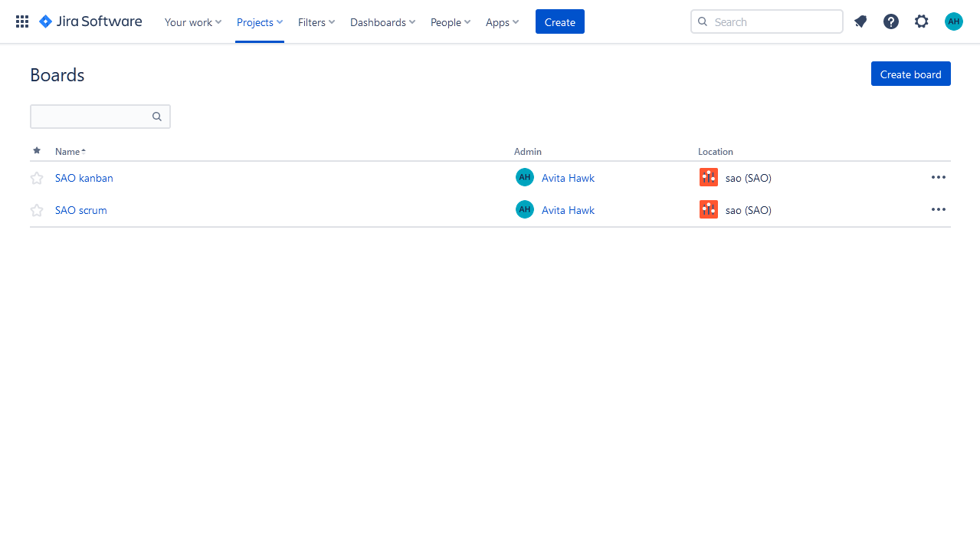Star the SAO kanban board
The image size is (980, 536).
tap(36, 177)
